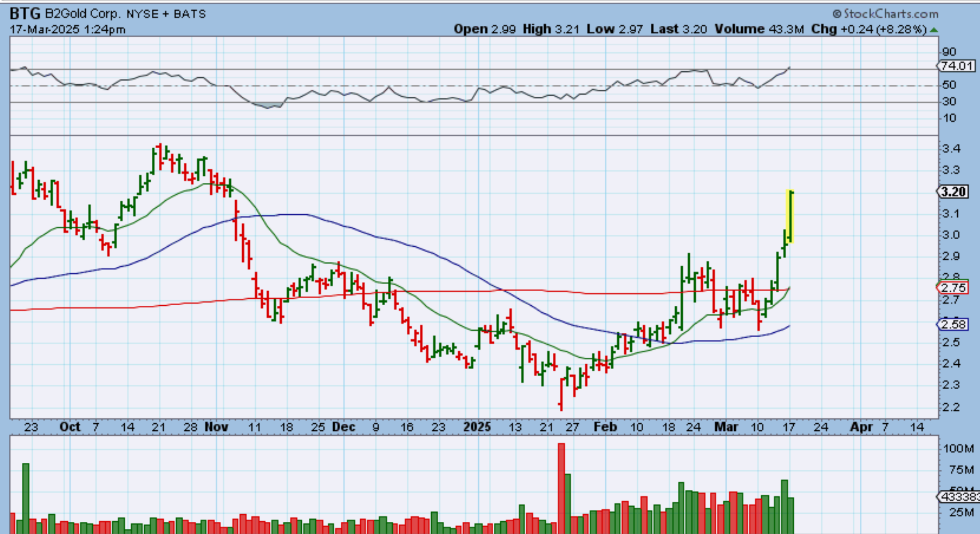Image resolution: width=980 pixels, height=534 pixels.
Task: Click the BTG ticker symbol
Action: (x=25, y=14)
